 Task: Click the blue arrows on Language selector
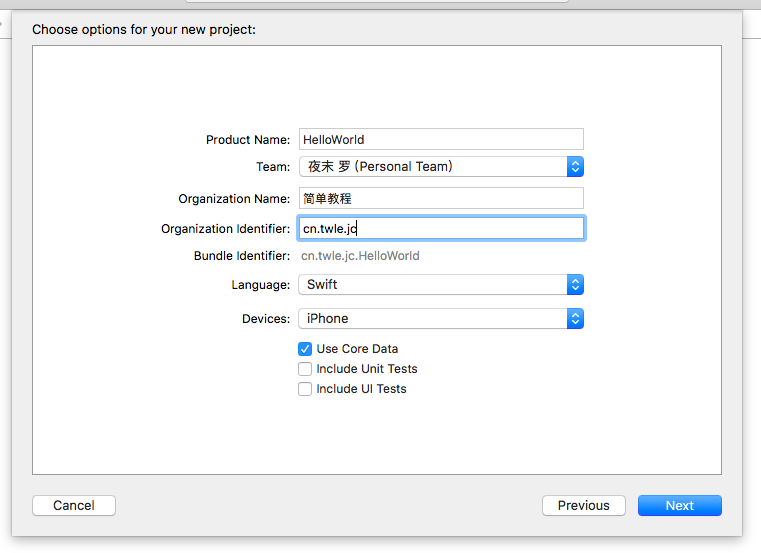pos(575,285)
